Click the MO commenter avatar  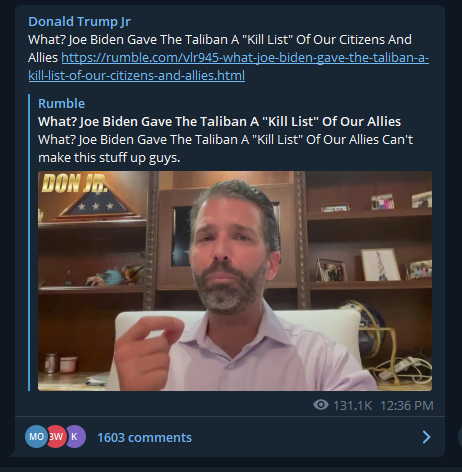[36, 436]
